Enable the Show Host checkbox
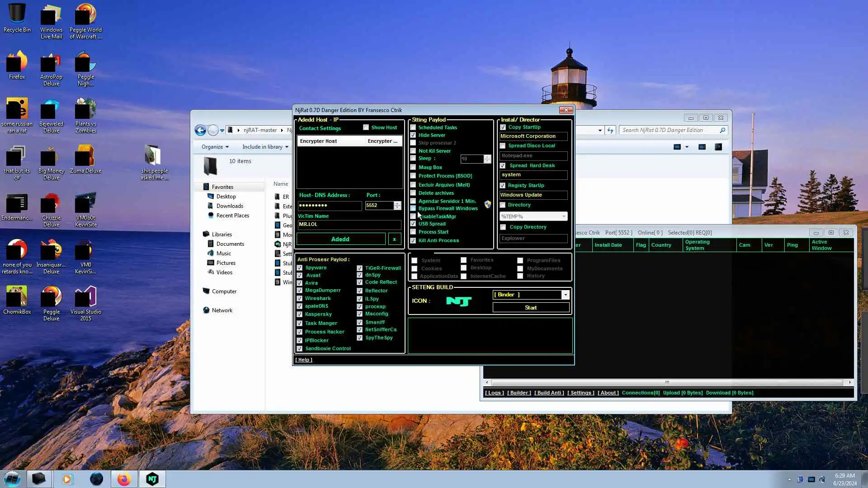 (366, 127)
